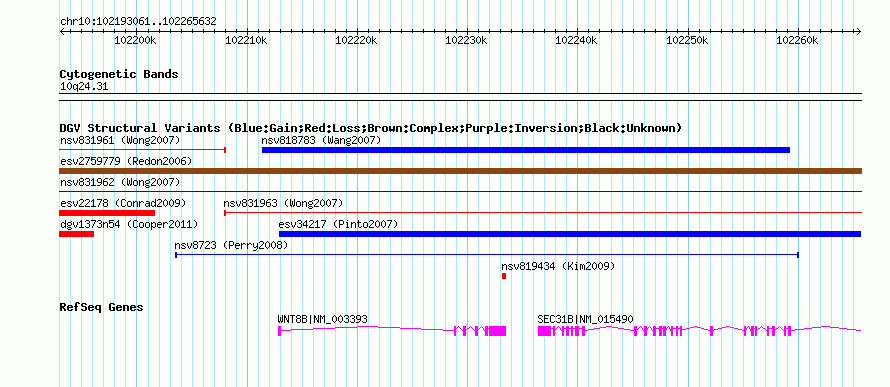Click the left arrow of the ruler
The width and height of the screenshot is (890, 387).
pyautogui.click(x=62, y=31)
